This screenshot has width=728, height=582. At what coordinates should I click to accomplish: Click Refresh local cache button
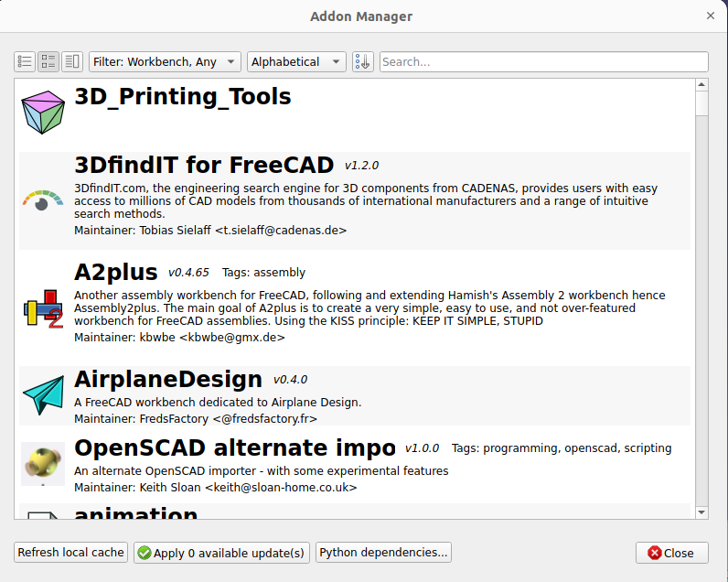(x=70, y=553)
